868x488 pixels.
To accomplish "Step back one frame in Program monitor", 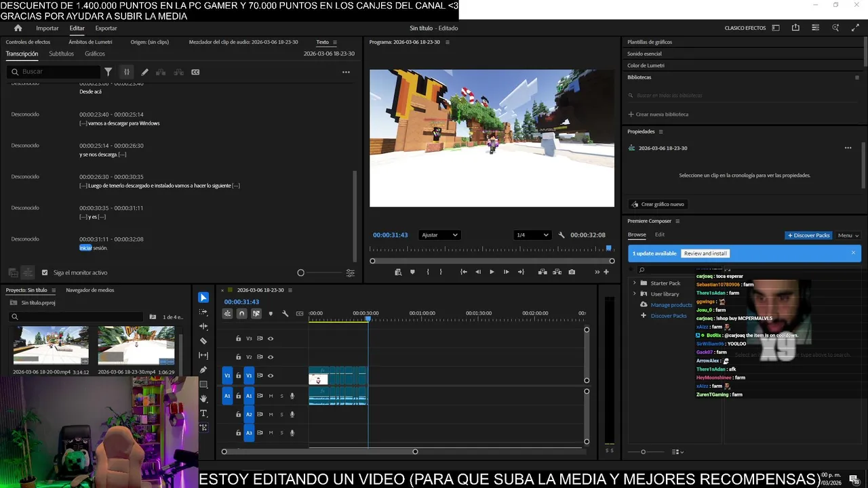I will 478,272.
